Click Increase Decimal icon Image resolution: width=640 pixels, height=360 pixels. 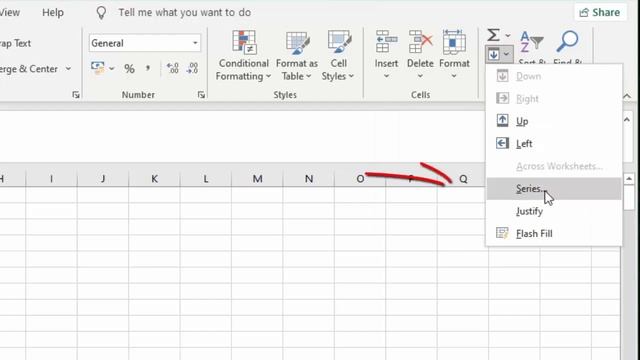[x=173, y=68]
